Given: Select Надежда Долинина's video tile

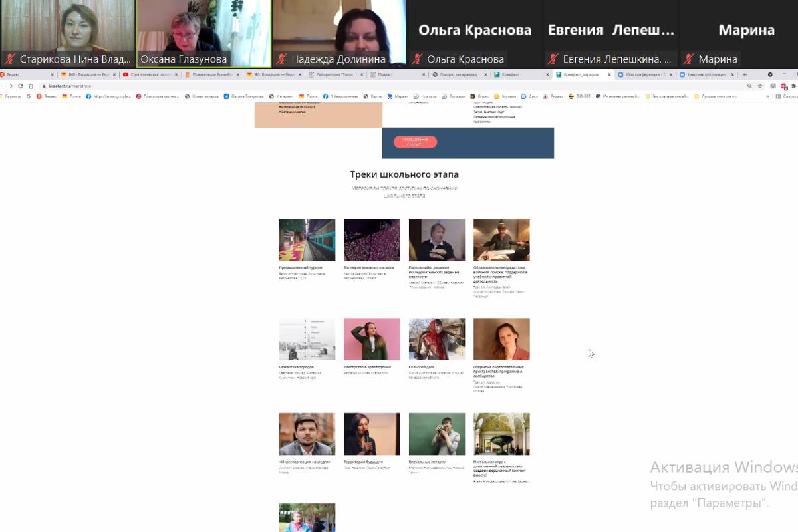Looking at the screenshot, I should point(339,33).
